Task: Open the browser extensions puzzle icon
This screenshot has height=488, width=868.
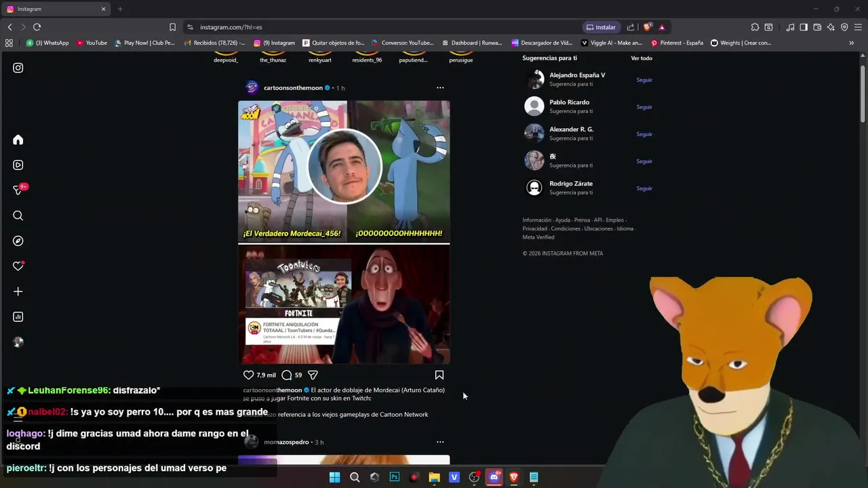Action: coord(755,27)
